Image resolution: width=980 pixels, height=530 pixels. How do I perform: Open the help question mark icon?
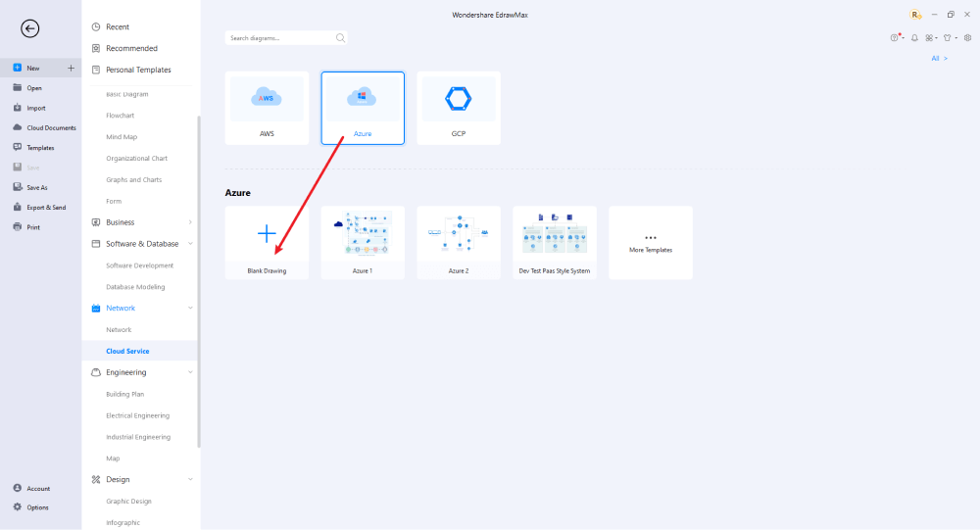(x=895, y=37)
